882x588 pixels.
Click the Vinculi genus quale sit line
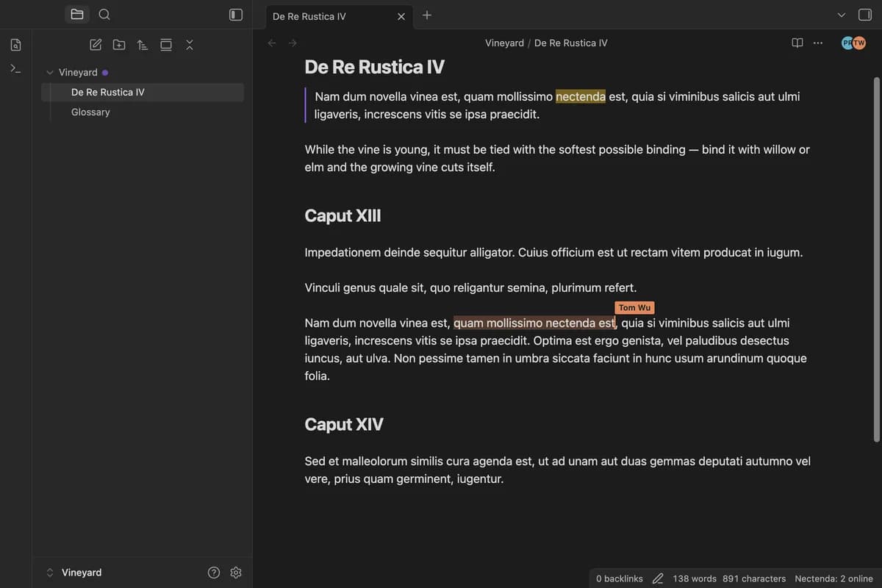tap(470, 288)
